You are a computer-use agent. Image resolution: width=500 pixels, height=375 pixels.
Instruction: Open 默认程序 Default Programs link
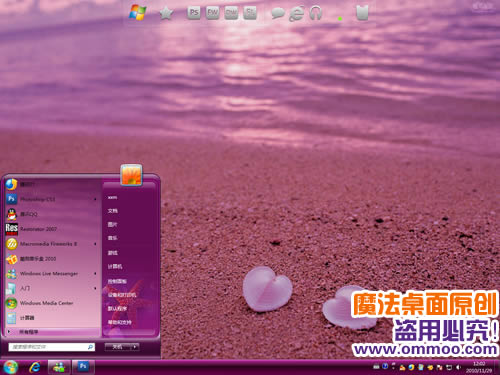(117, 309)
